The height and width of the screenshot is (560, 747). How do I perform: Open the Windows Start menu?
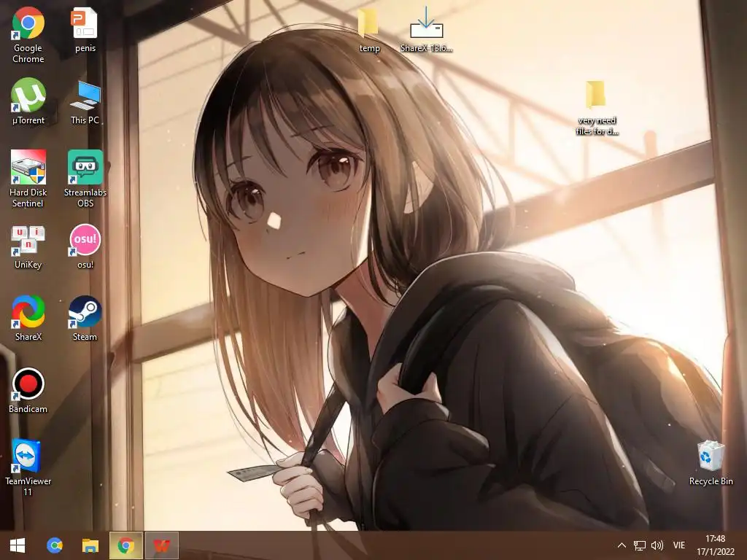point(18,545)
